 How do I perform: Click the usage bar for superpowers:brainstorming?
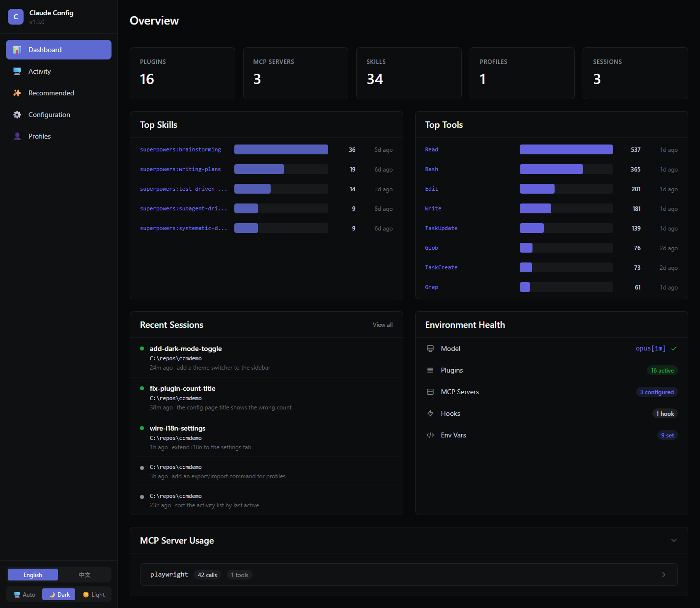click(281, 149)
